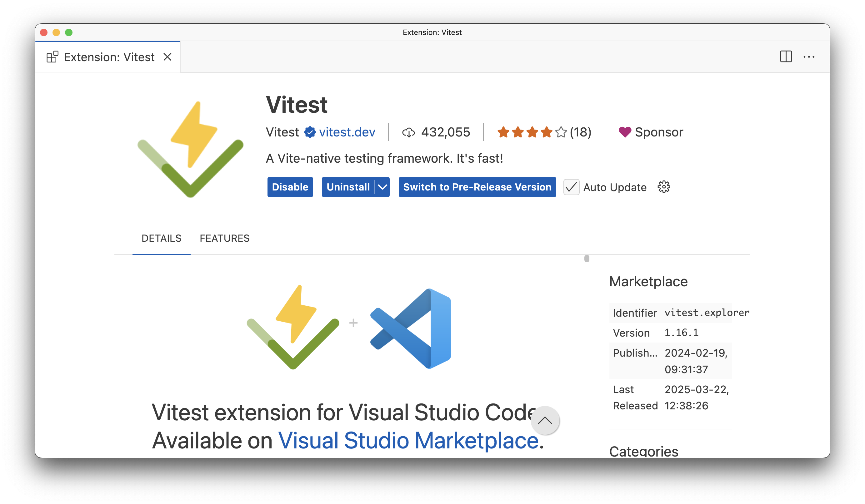
Task: Click Switch to Pre-Release Version
Action: click(x=477, y=187)
